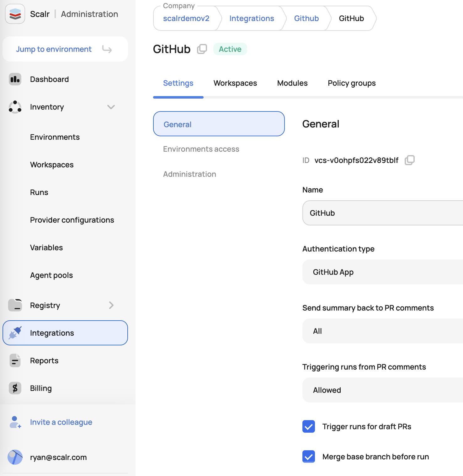463x476 pixels.
Task: Click the Administration header label
Action: coord(89,14)
